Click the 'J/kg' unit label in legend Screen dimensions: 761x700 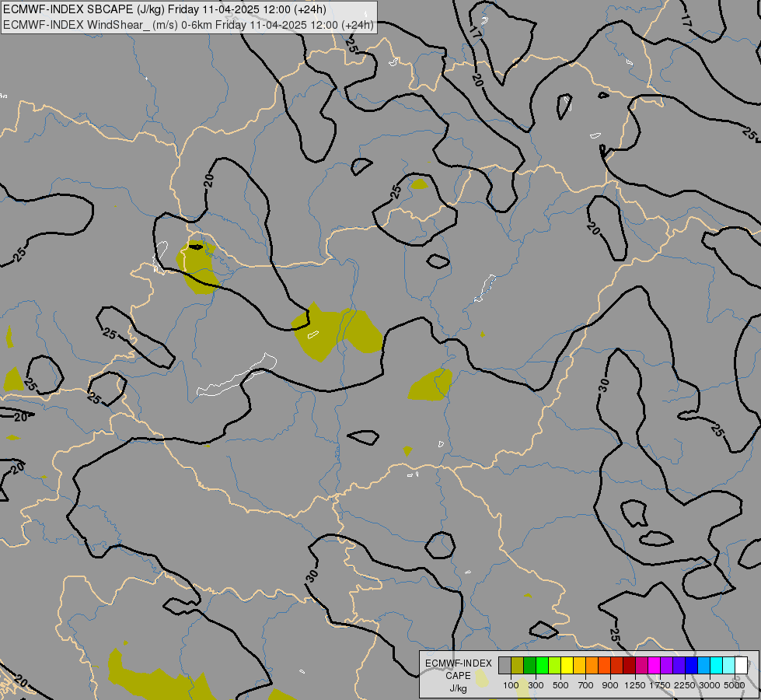pyautogui.click(x=458, y=688)
